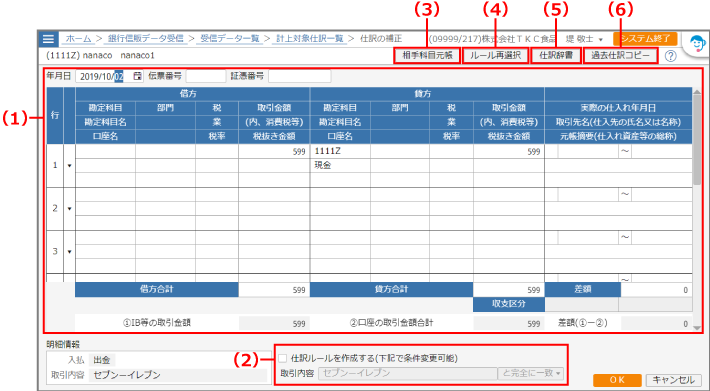Expand the row 2 dropdown arrow
Image resolution: width=710 pixels, height=391 pixels.
coord(69,209)
